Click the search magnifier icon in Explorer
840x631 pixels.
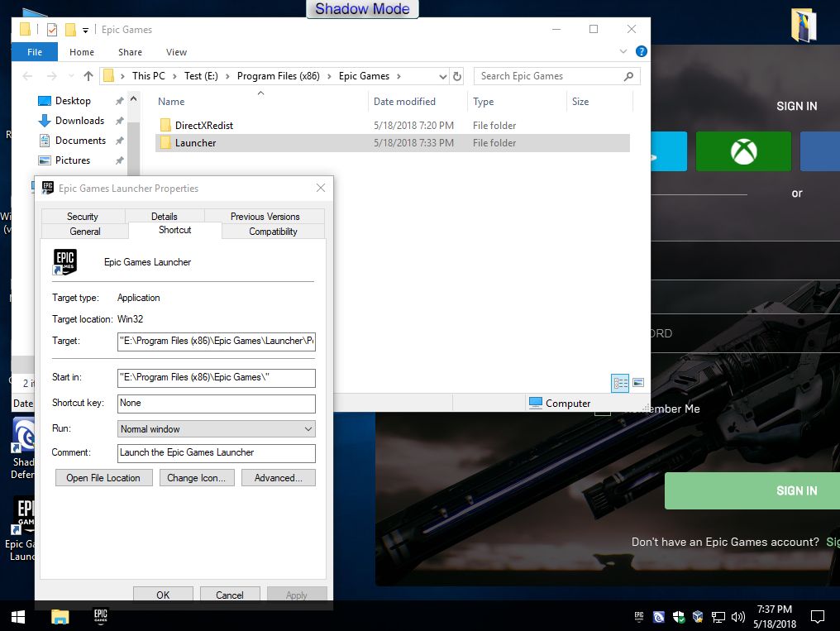click(629, 76)
